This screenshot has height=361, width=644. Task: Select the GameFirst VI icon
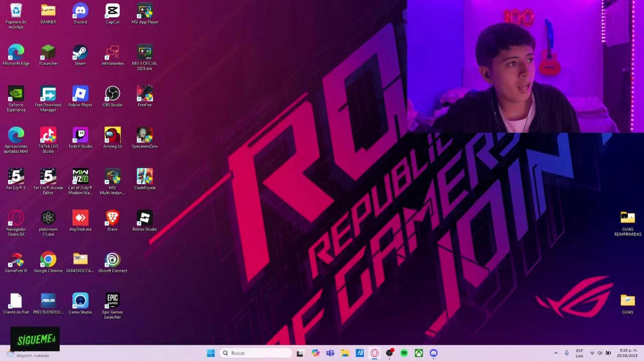click(16, 262)
